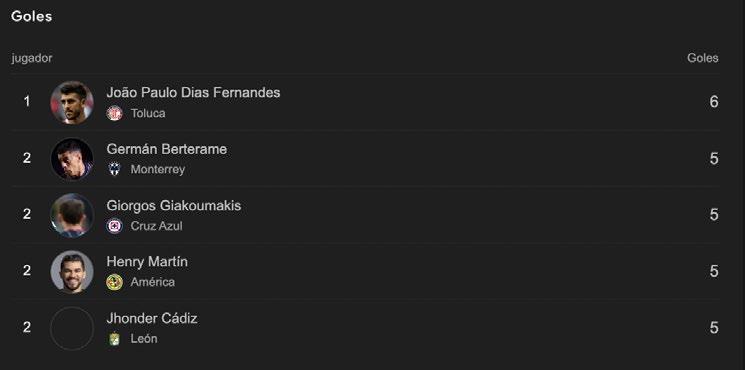Select the Jhonder Cádiz name link

pyautogui.click(x=152, y=318)
